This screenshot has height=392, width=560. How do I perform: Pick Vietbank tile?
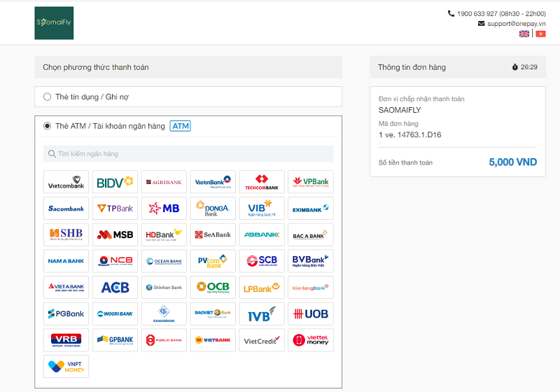(213, 340)
